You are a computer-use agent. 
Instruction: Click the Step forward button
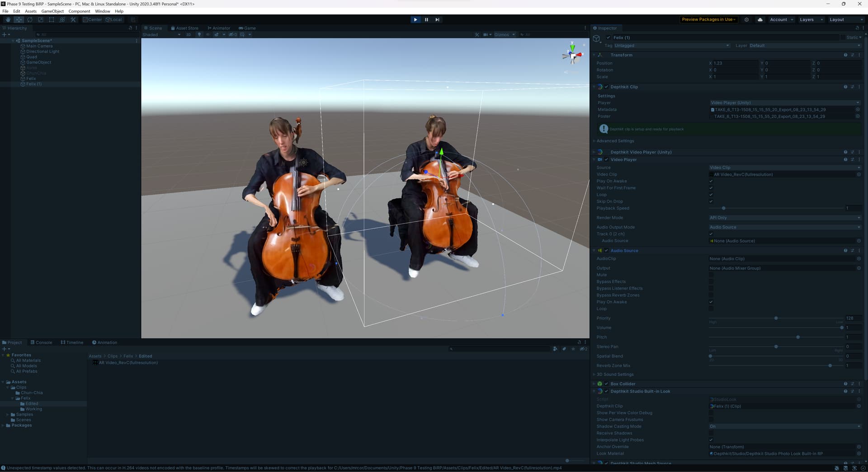437,20
